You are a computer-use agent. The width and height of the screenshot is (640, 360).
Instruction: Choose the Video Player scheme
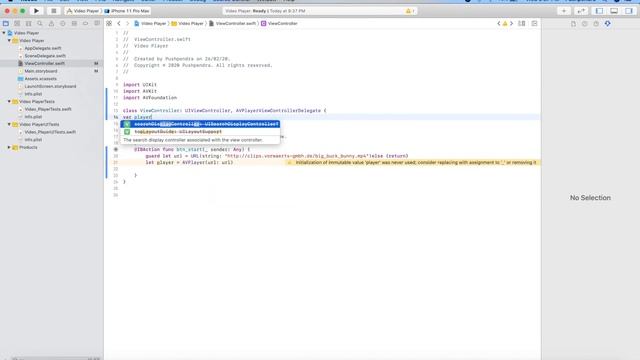83,11
